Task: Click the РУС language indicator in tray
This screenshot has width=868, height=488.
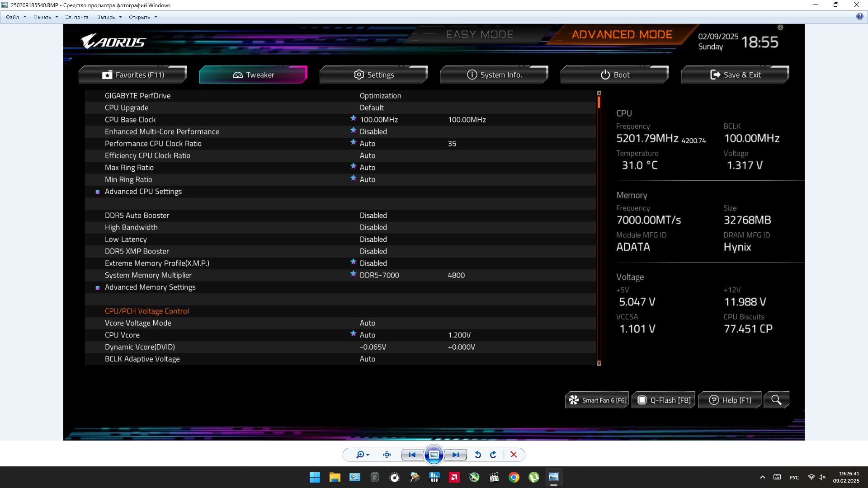Action: 794,477
